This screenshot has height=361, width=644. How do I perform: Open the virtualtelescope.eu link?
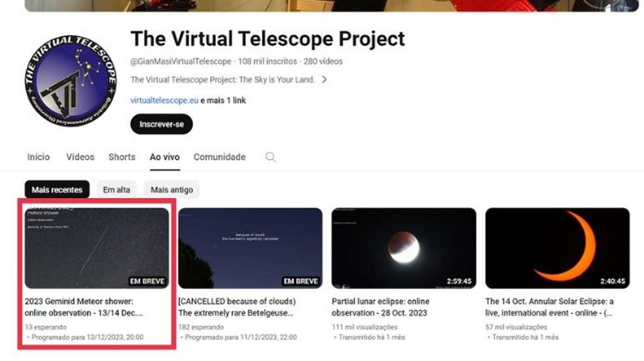[x=164, y=101]
